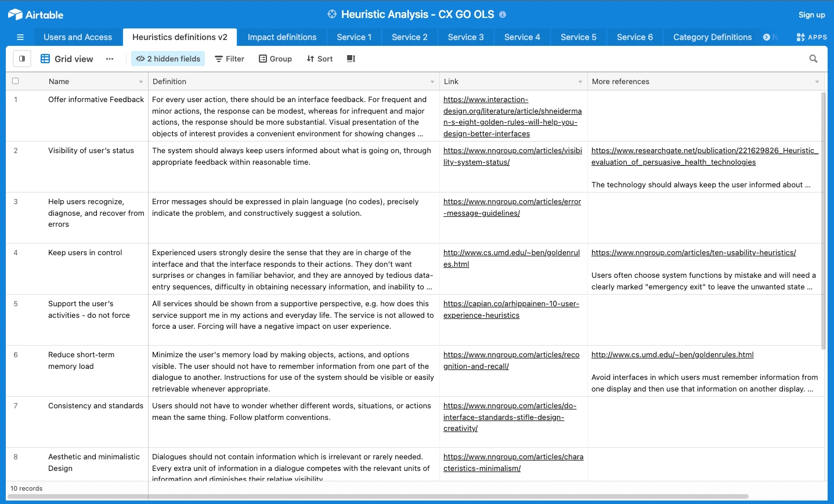Select Heuristics definitions v2 tab
Image resolution: width=834 pixels, height=504 pixels.
click(180, 37)
